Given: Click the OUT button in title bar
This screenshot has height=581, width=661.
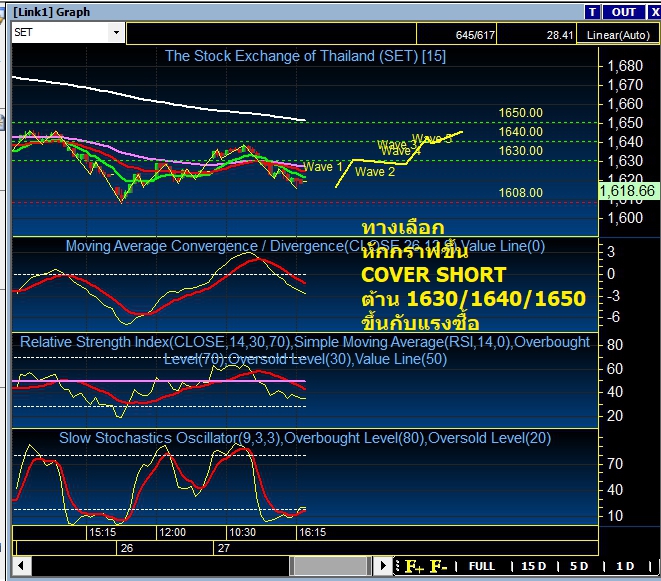Looking at the screenshot, I should point(623,12).
